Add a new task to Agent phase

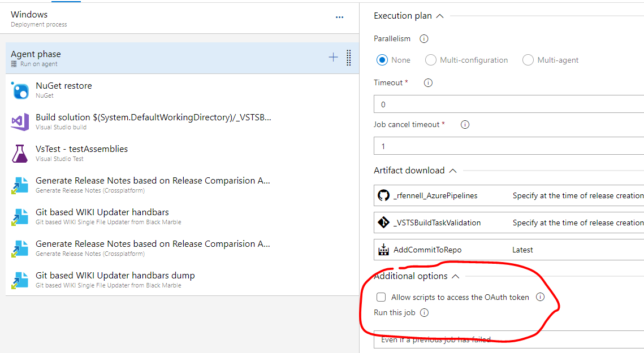[333, 58]
